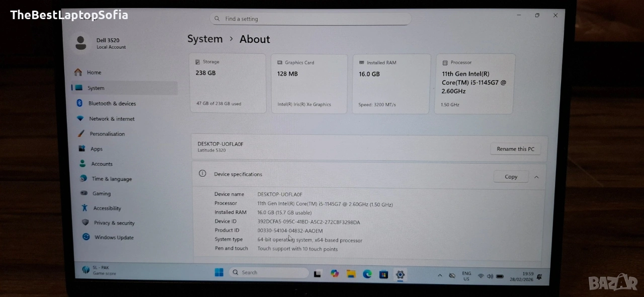644x297 pixels.
Task: Click the Home icon in the sidebar
Action: 78,72
